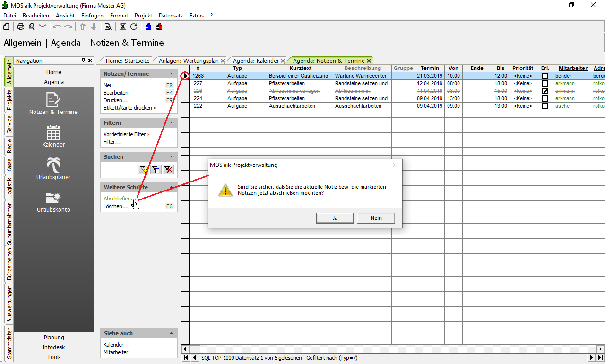Click the print icon in the toolbar

(21, 26)
